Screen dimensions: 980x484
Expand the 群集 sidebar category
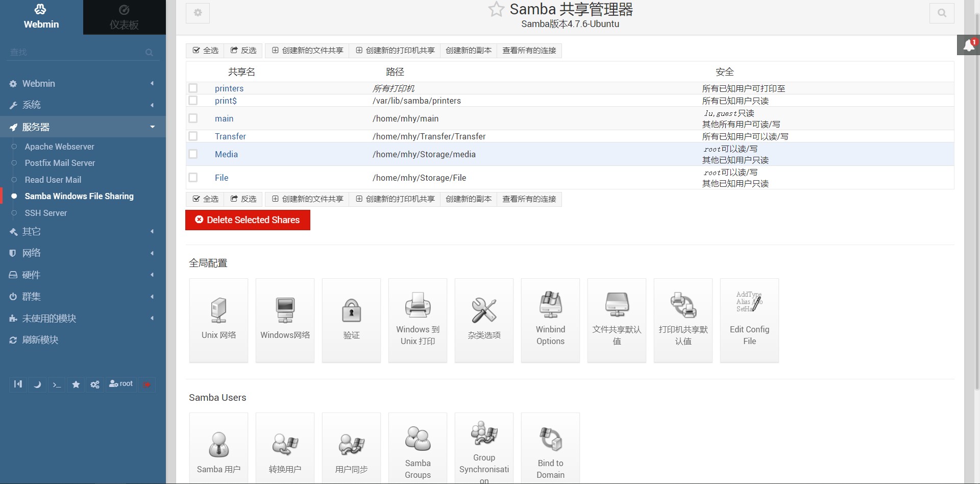pos(83,296)
